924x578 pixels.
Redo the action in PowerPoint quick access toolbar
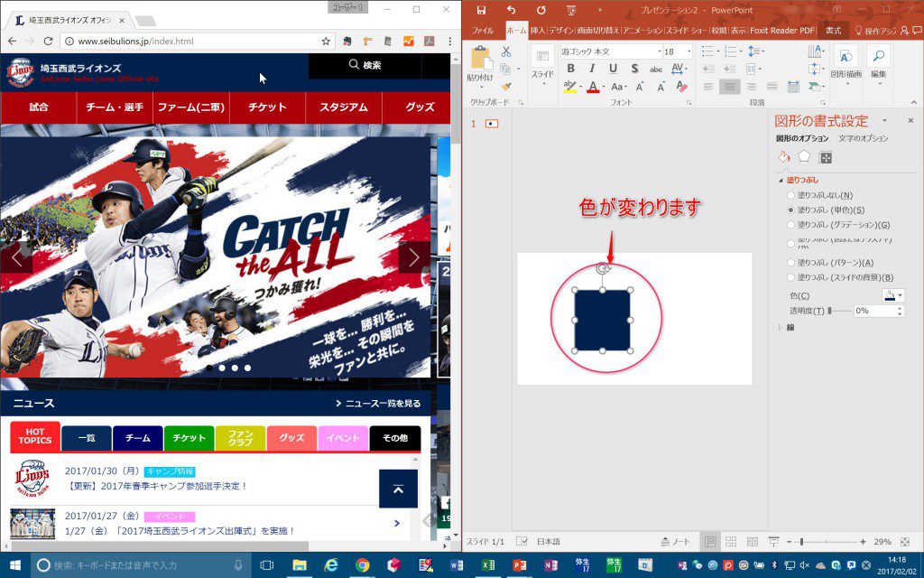pos(541,10)
